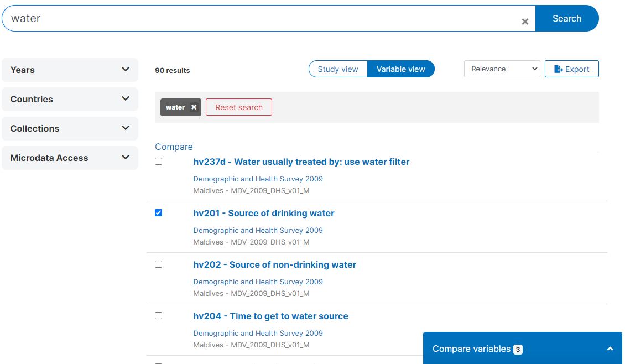Click the Compare variables count badge
The height and width of the screenshot is (364, 625).
(517, 350)
